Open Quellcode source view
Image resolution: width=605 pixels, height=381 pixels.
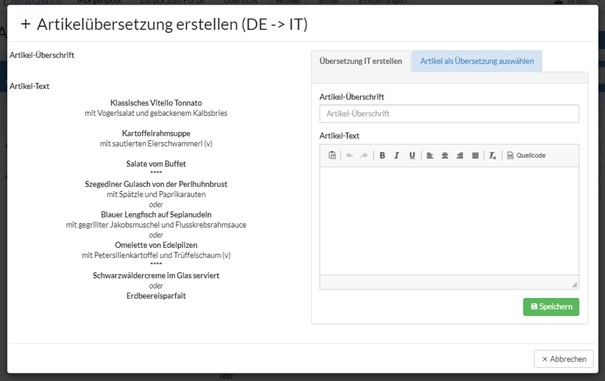click(526, 155)
